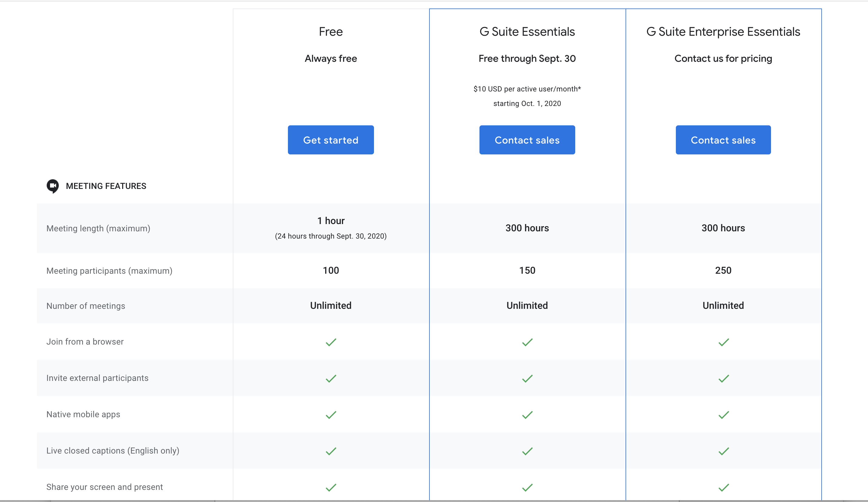Click the Join from a browser label
This screenshot has height=502, width=868.
85,342
